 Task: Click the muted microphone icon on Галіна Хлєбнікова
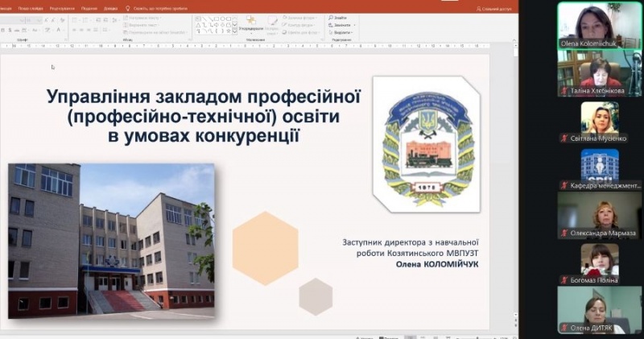(563, 91)
